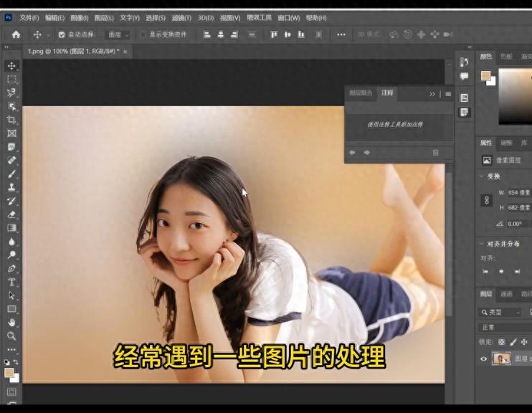Uncheck the 自动选择 checkbox

coord(62,34)
